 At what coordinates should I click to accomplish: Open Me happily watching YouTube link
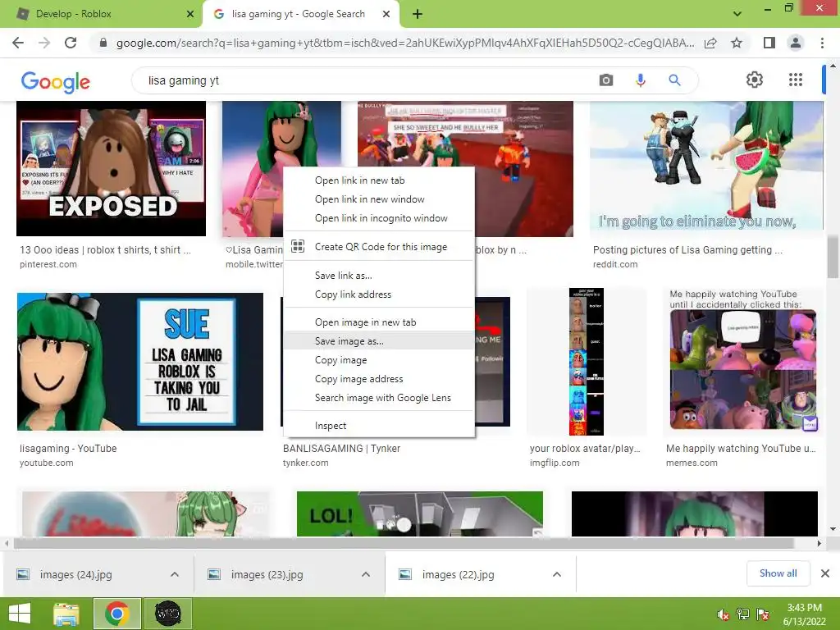click(741, 449)
